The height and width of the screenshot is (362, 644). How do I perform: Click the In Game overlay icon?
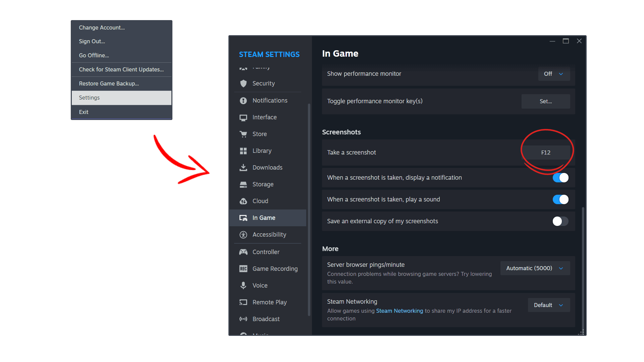pyautogui.click(x=244, y=218)
